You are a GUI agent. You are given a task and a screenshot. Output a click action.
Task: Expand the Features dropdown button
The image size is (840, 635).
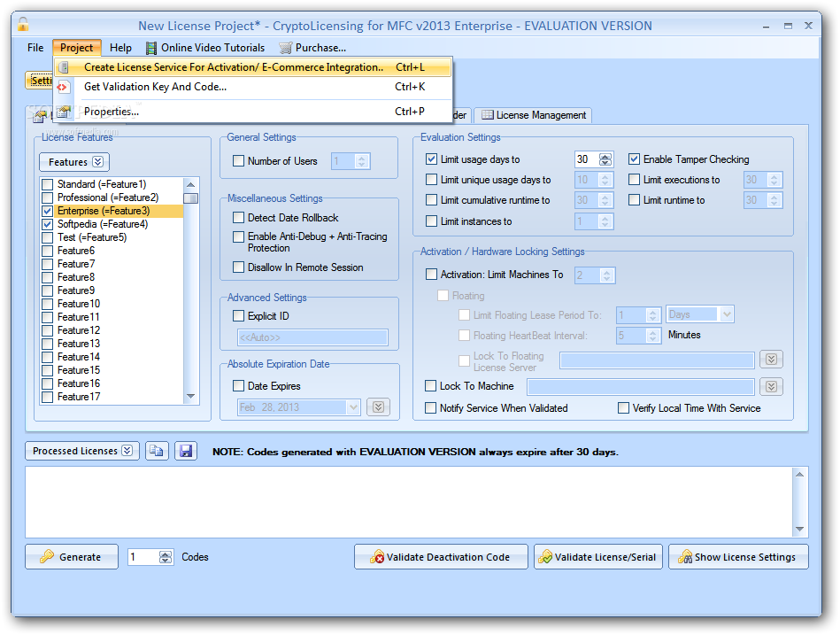(74, 162)
